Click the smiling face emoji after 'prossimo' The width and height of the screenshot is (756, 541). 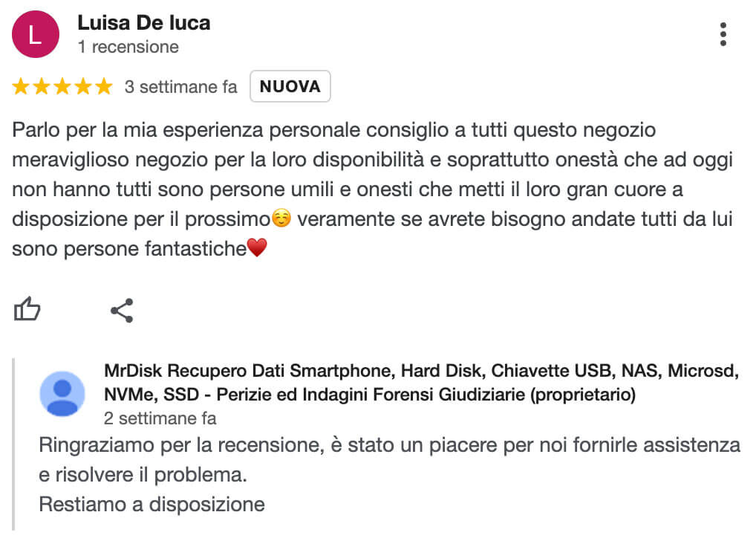pyautogui.click(x=281, y=218)
